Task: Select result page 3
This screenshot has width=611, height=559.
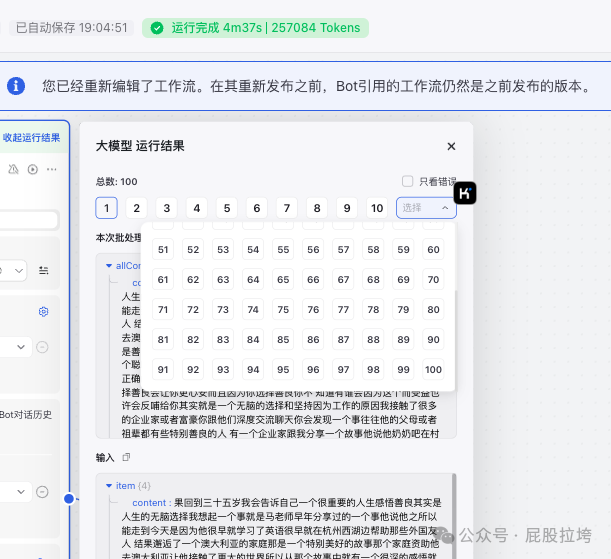Action: (167, 208)
